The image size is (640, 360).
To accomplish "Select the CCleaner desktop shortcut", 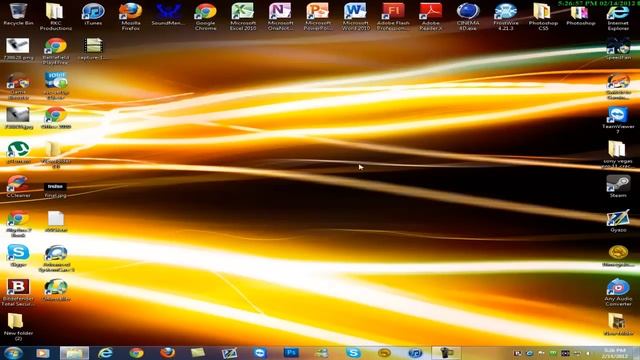I will [x=18, y=187].
